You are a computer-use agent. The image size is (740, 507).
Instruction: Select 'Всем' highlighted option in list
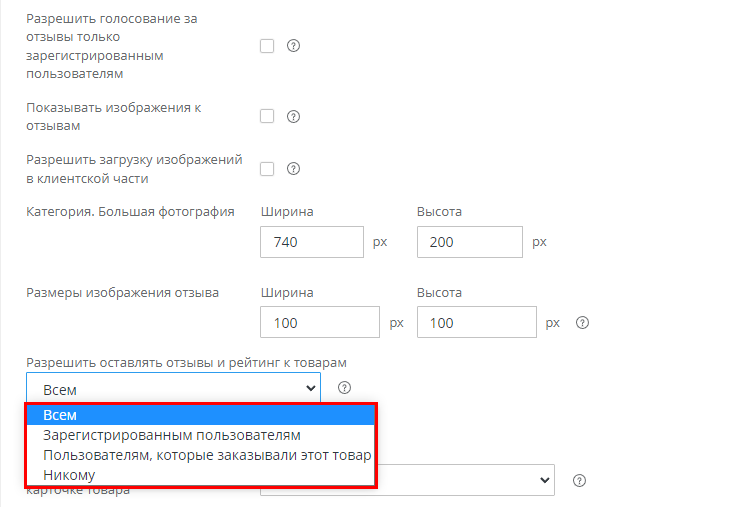[201, 415]
